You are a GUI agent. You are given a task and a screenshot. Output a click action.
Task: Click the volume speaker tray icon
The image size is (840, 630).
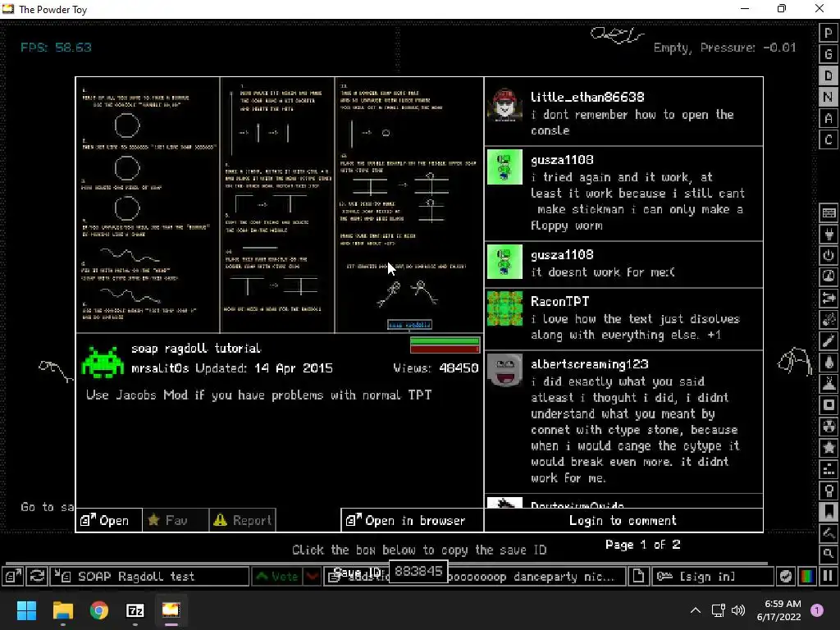pyautogui.click(x=738, y=610)
